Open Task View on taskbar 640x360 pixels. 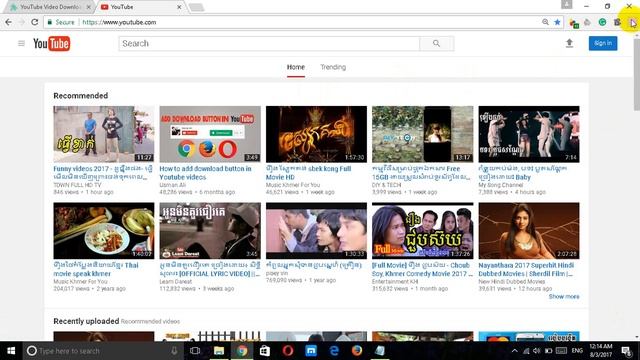[x=195, y=351]
